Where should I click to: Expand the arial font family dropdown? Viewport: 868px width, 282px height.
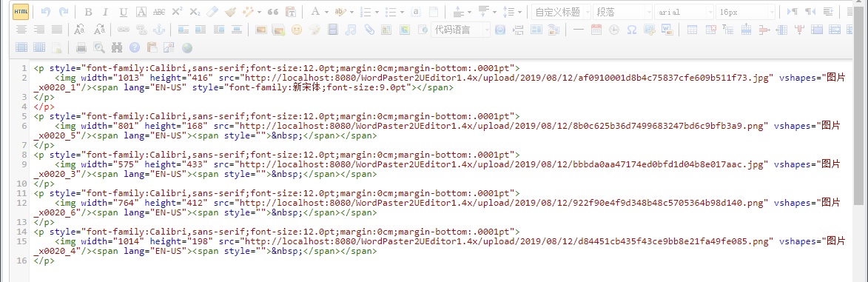tap(684, 12)
